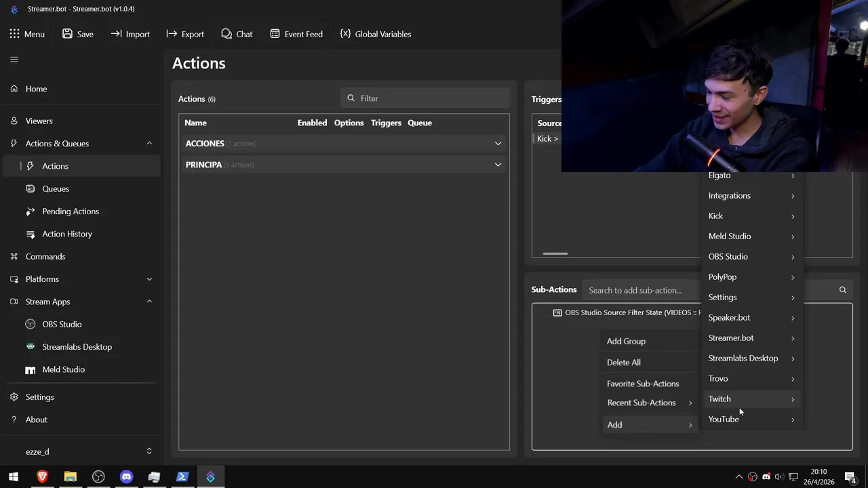
Task: Click the Options column header
Action: [x=349, y=123]
